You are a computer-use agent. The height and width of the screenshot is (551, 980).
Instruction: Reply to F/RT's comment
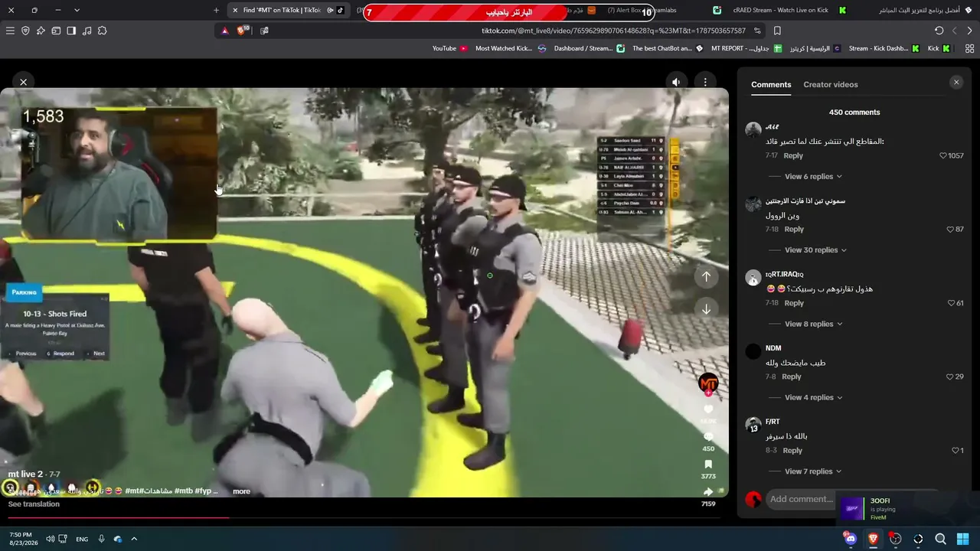pos(792,451)
